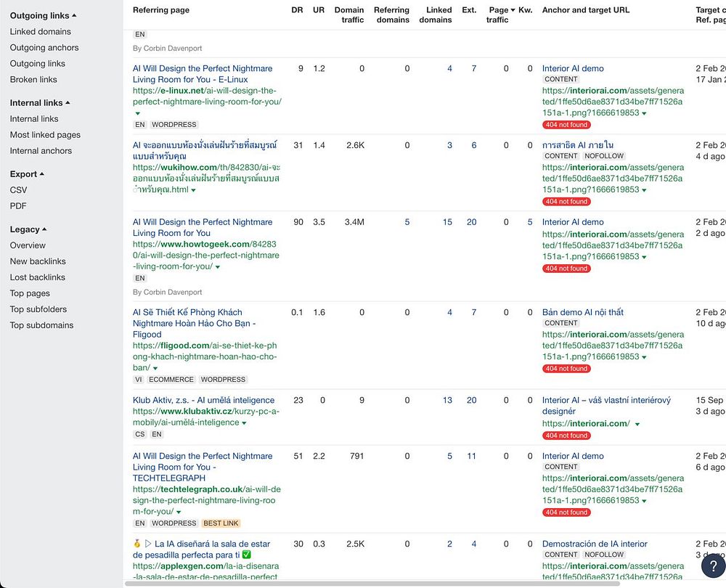726x588 pixels.
Task: Go to Most linked pages
Action: [x=45, y=135]
